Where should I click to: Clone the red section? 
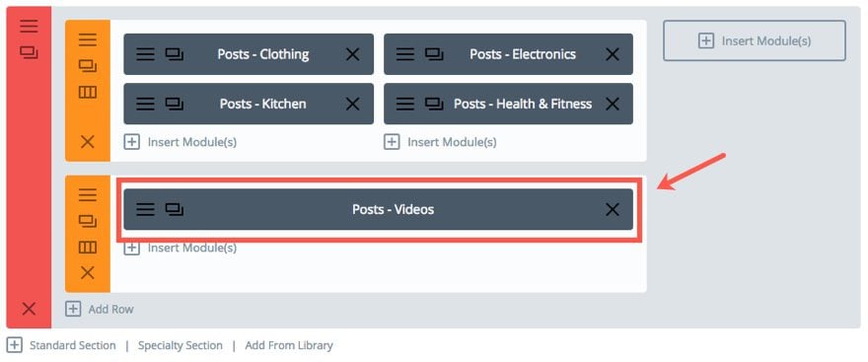coord(29,52)
